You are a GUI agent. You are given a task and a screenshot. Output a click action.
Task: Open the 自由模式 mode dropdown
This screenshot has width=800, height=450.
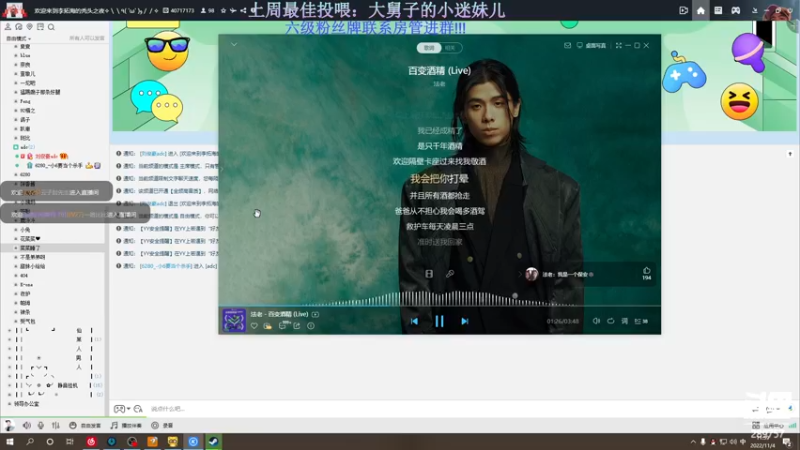18,38
